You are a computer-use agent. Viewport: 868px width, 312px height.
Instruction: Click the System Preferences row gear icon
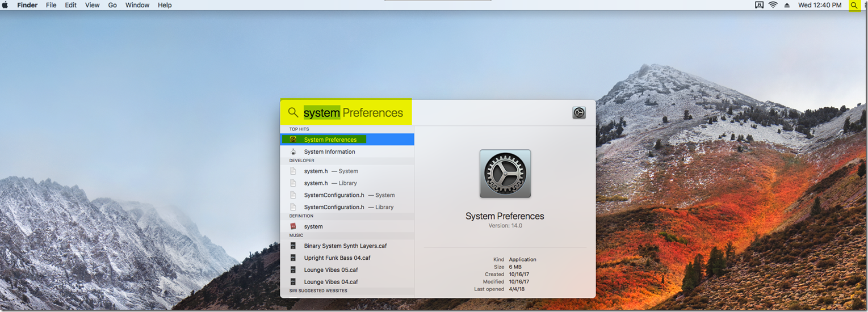pos(293,140)
